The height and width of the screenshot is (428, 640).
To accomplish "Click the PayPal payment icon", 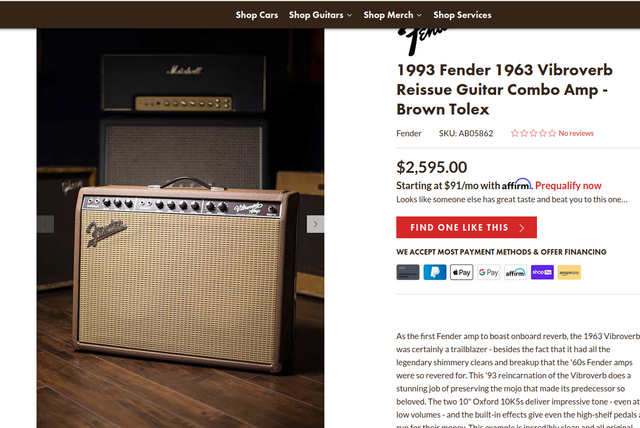I will (435, 272).
